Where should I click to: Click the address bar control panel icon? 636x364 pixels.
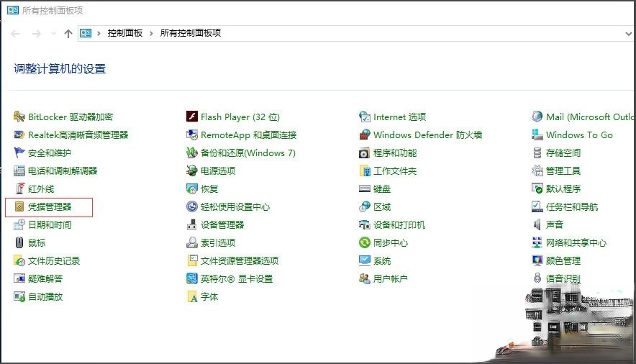[x=86, y=33]
